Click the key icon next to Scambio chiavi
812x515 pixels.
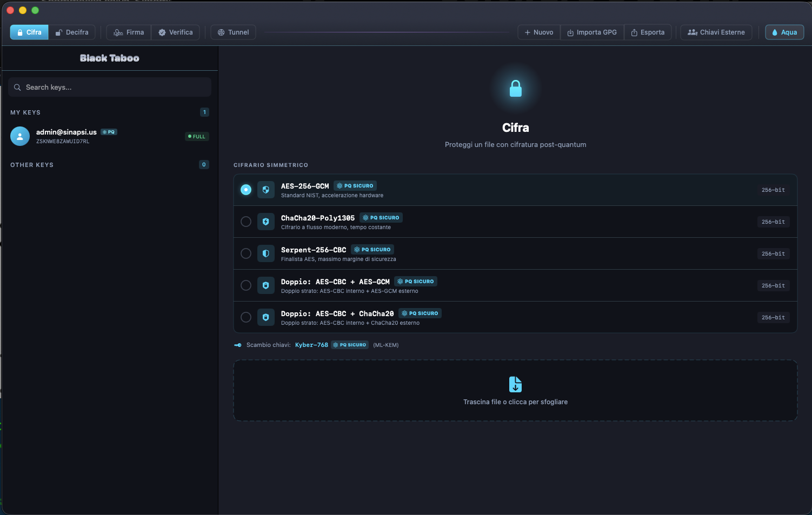(x=238, y=345)
